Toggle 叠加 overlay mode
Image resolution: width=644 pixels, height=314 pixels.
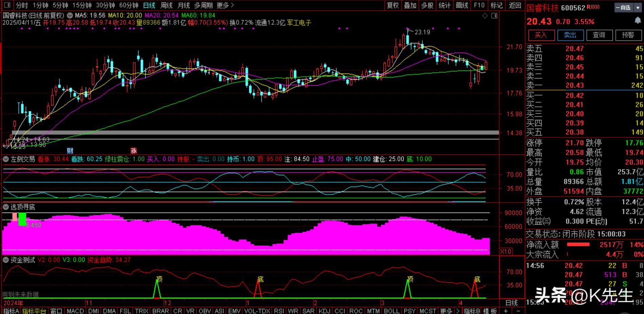pos(410,5)
